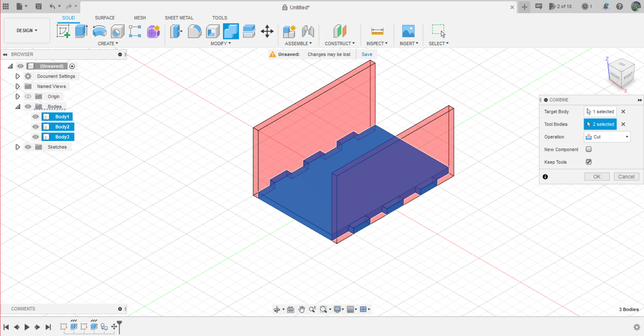
Task: Click the Help question mark icon
Action: coord(619,6)
